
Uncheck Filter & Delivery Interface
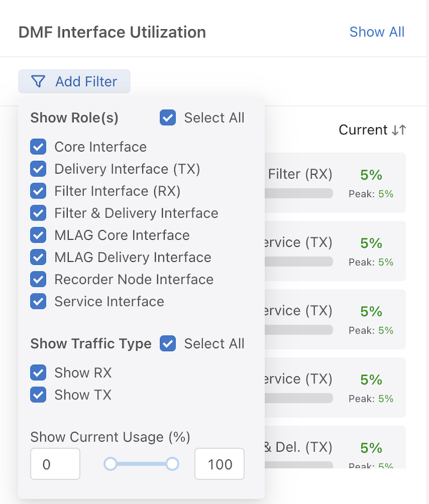(x=38, y=213)
